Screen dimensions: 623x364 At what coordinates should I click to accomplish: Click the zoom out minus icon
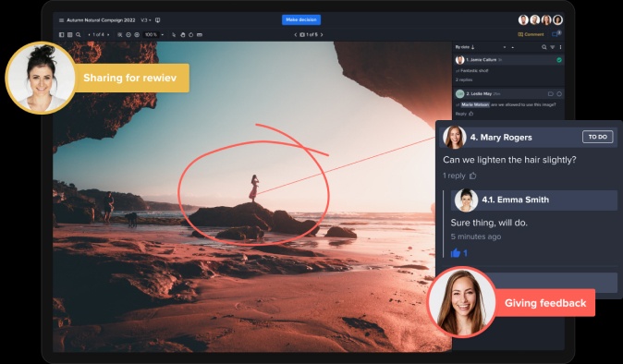coord(128,35)
